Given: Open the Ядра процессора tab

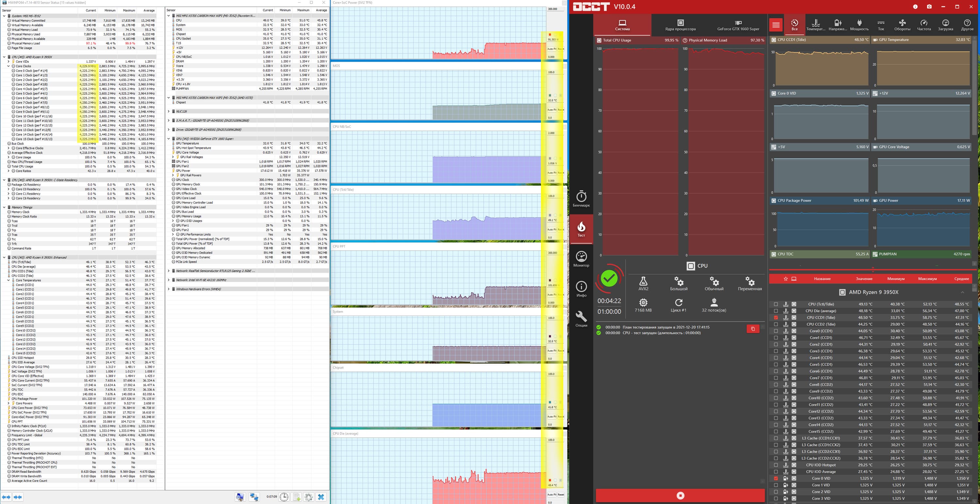Looking at the screenshot, I should 680,25.
